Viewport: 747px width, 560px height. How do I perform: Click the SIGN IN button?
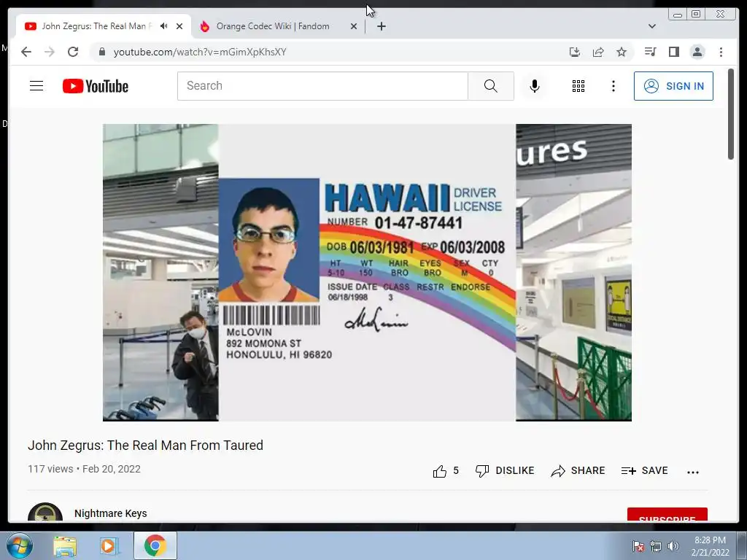click(x=673, y=86)
